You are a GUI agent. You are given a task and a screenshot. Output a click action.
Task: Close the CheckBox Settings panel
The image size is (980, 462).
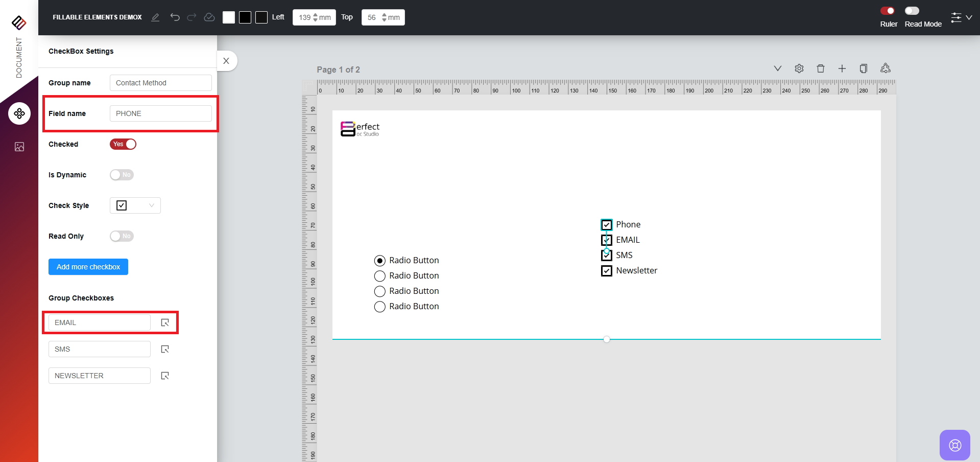coord(226,61)
